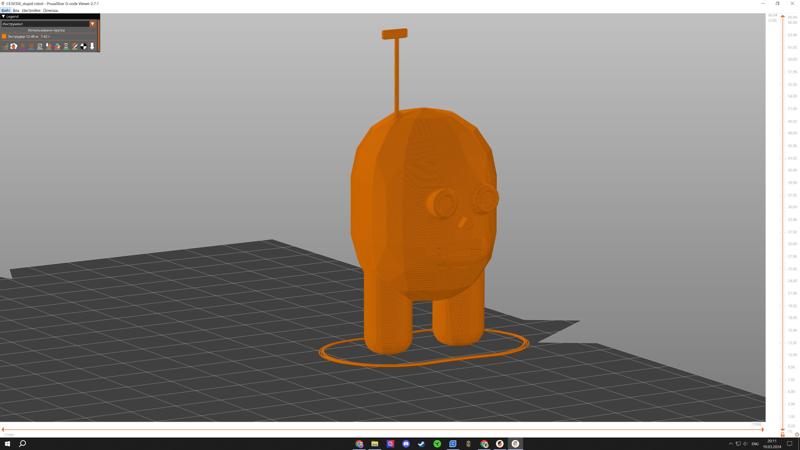Toggle Pause prints visibility icon
Screen dimensions: 800x450
point(66,46)
